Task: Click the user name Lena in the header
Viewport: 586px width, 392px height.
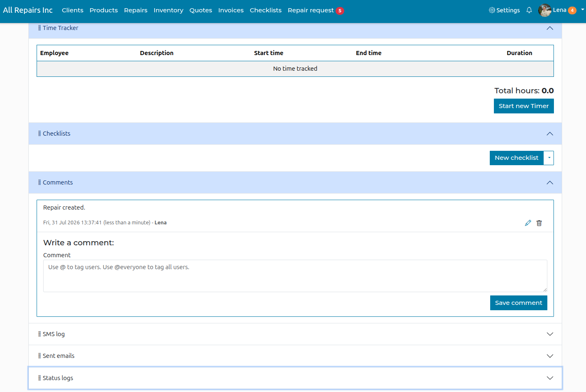Action: tap(559, 10)
